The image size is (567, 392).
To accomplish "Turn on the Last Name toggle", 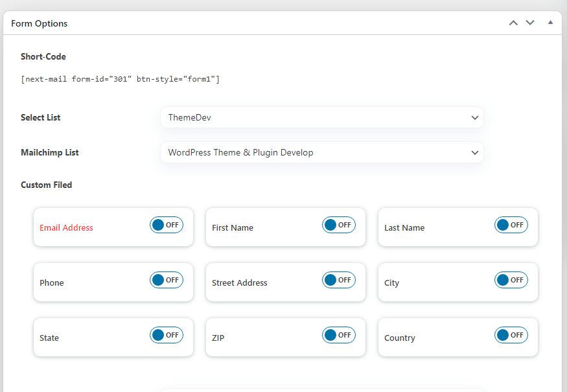I will coord(511,225).
